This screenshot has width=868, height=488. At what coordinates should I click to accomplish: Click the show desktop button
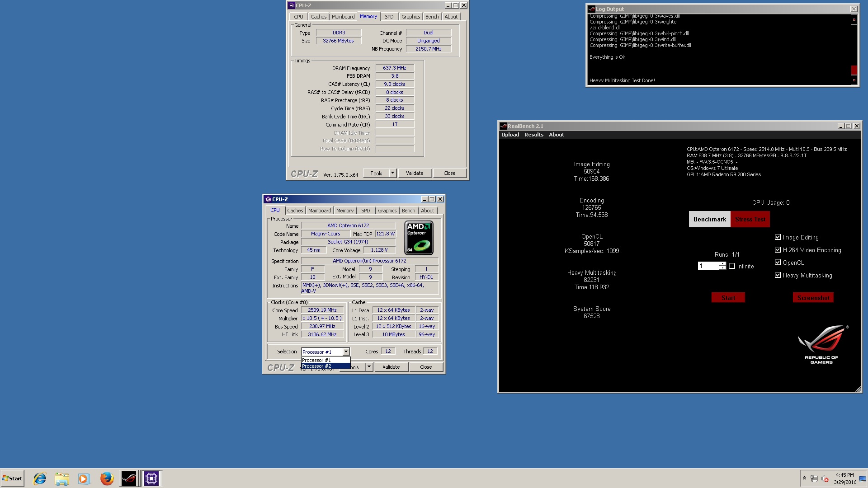click(x=863, y=479)
